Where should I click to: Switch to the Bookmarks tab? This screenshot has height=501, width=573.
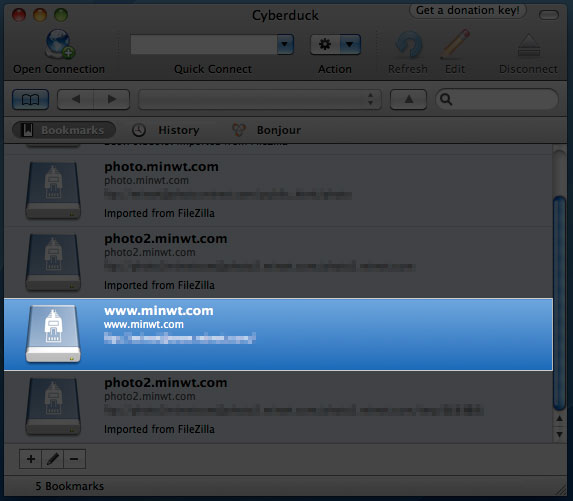[x=64, y=130]
